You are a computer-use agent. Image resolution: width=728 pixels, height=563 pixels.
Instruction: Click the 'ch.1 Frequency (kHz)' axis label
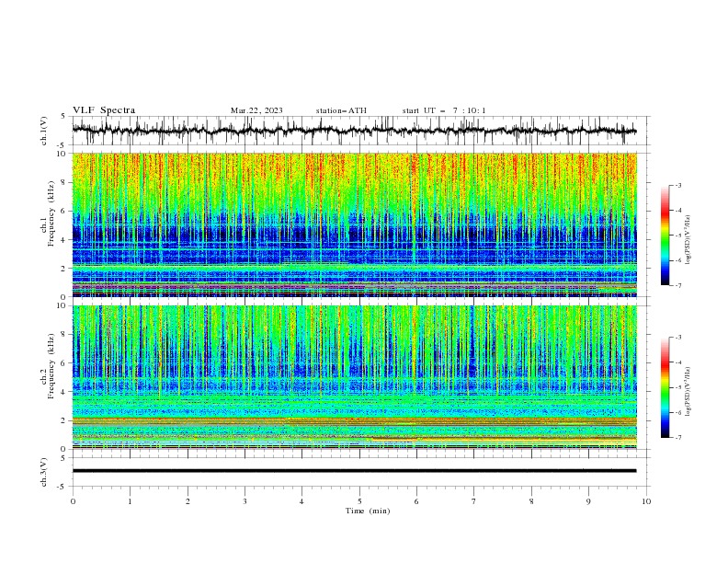point(48,213)
